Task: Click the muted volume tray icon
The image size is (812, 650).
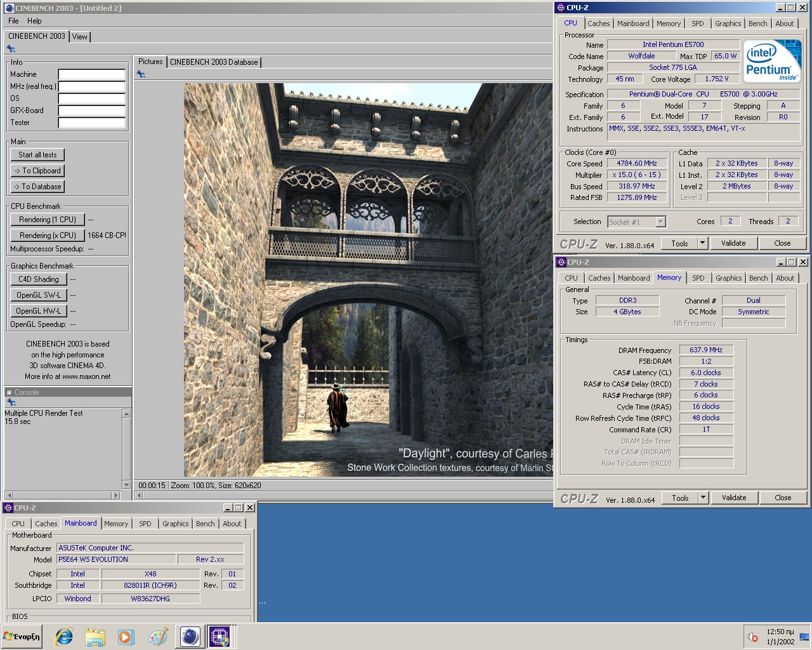Action: (x=753, y=637)
